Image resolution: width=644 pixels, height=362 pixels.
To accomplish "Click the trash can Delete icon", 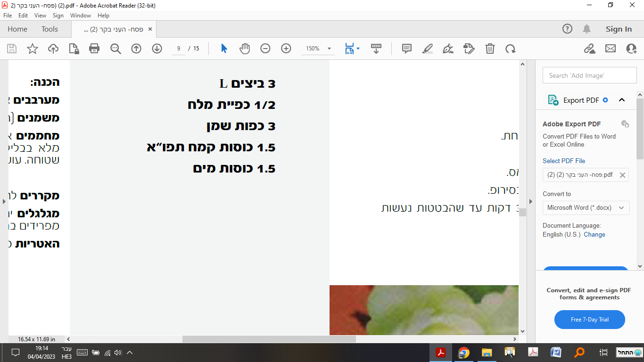I will (x=490, y=49).
